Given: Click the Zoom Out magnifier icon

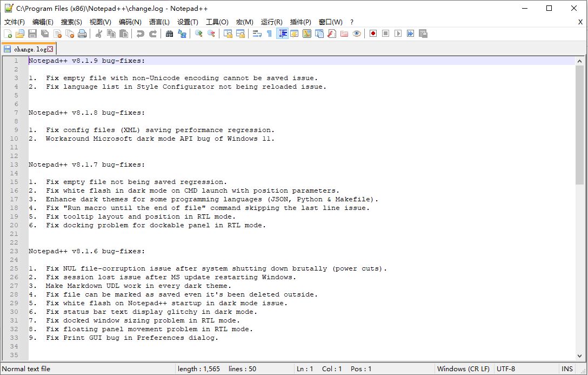Looking at the screenshot, I should (x=211, y=34).
